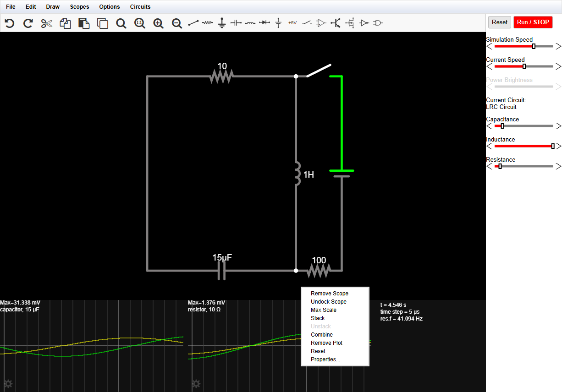Select the resistor tool in toolbar

tap(208, 22)
